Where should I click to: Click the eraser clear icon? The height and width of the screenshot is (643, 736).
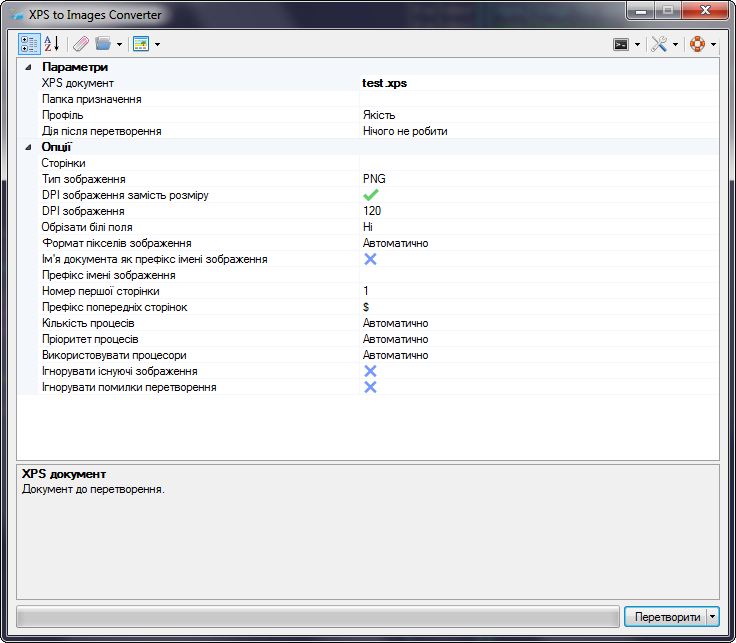click(81, 44)
